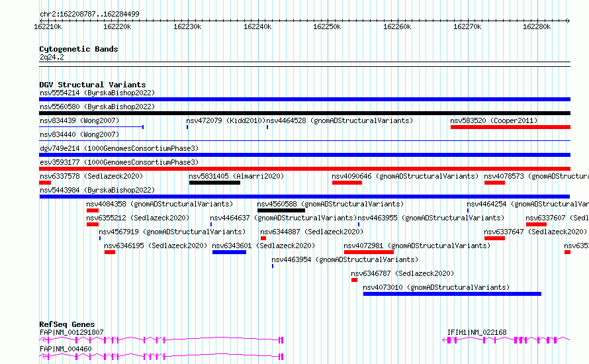Open variant nsv6346787 (Sedlazeck2020)
Screen dimensions: 589x364
click(x=402, y=273)
